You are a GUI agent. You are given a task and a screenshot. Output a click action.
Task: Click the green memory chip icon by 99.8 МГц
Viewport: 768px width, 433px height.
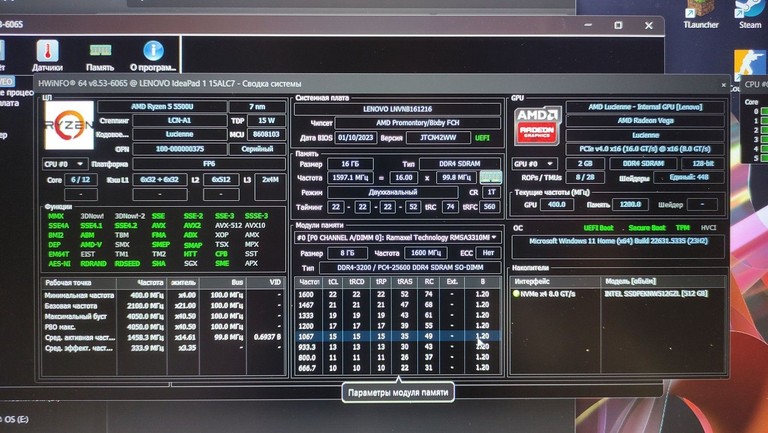(490, 177)
